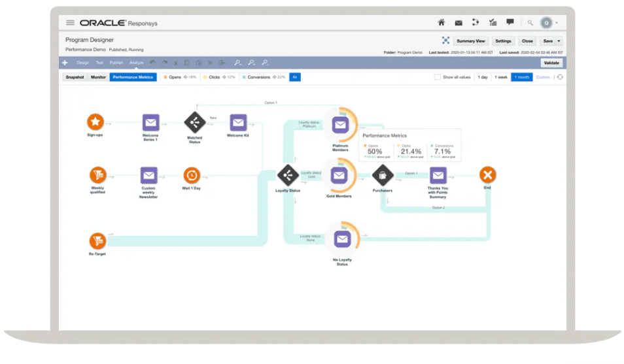This screenshot has height=364, width=624.
Task: Select the Platinum Members email node
Action: 340,125
